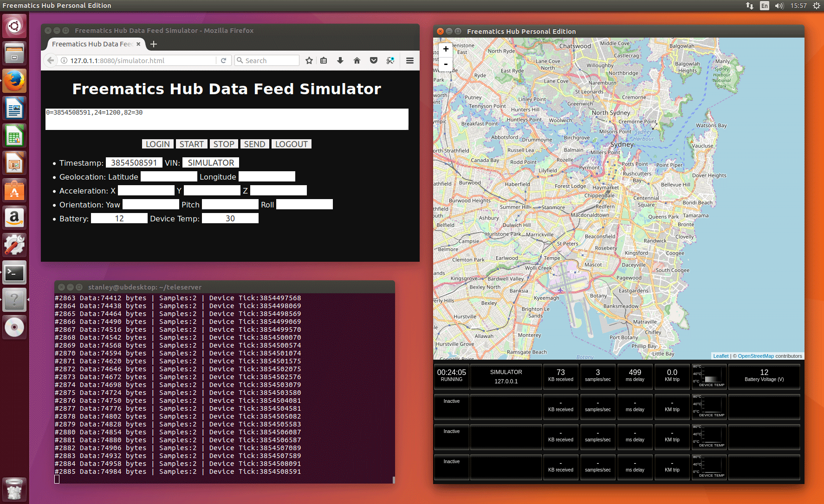Open Ubuntu Dash search icon
This screenshot has width=824, height=504.
(x=14, y=26)
